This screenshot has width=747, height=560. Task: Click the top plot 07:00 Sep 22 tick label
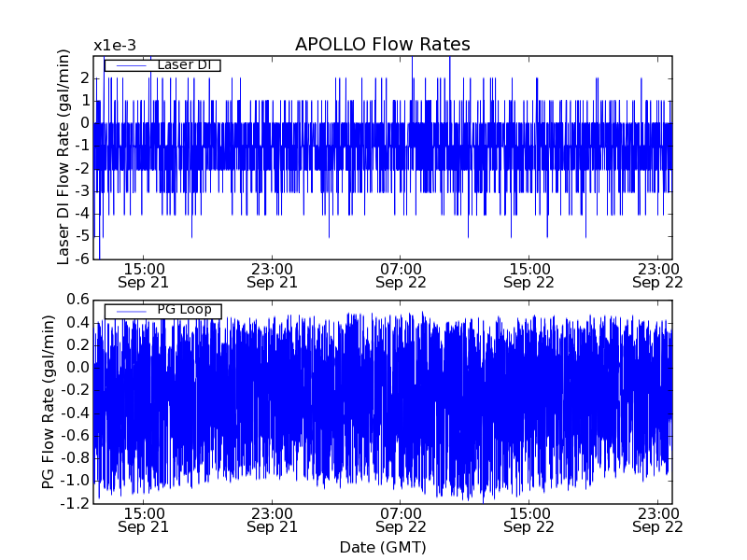click(401, 275)
